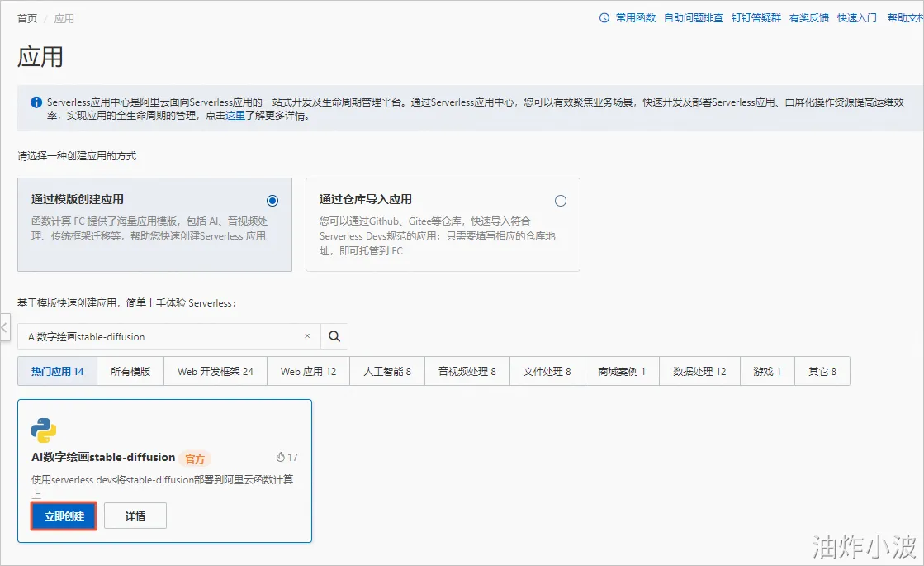Click the 这里 link in the info banner
924x566 pixels.
(235, 116)
